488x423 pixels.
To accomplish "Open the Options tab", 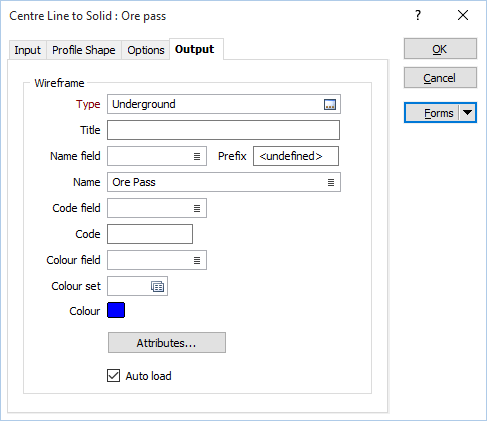I will coord(146,50).
